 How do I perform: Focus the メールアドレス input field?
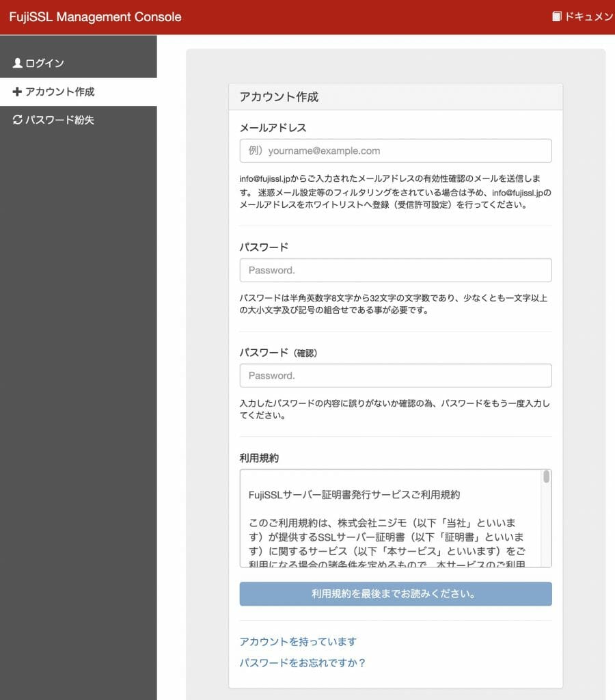tap(396, 151)
